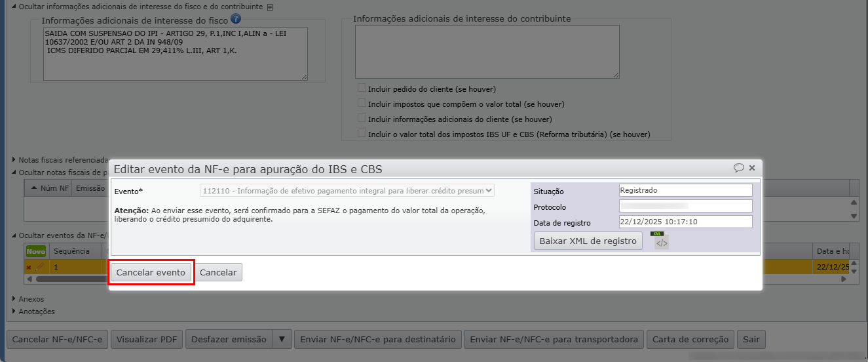Open the Evento dropdown showing 112110
The width and height of the screenshot is (868, 362).
347,191
